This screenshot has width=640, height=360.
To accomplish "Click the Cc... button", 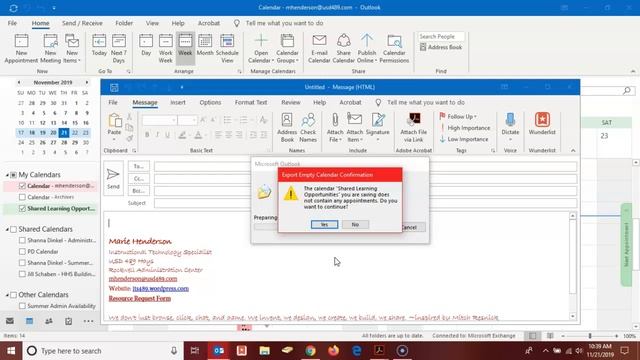I will (139, 178).
